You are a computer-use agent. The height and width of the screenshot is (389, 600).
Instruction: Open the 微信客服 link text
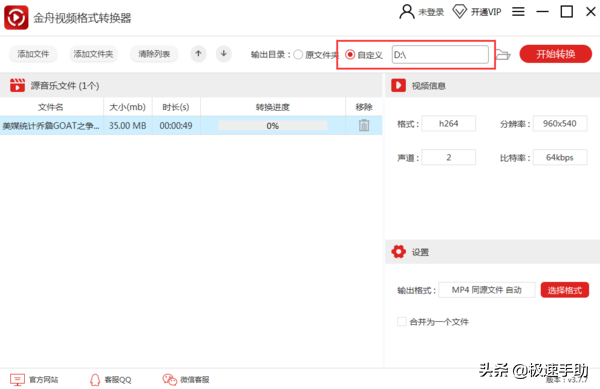click(195, 379)
